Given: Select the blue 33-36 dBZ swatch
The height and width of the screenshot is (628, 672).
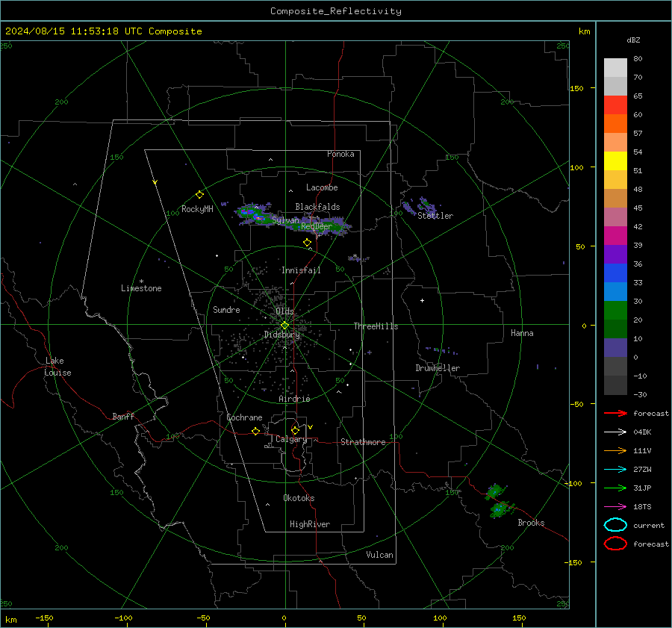Looking at the screenshot, I should point(615,273).
